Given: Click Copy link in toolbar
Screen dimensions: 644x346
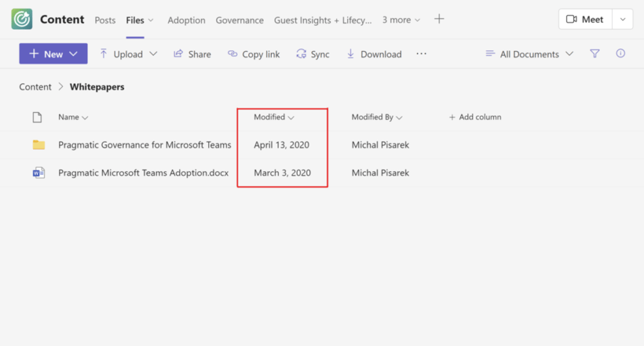Looking at the screenshot, I should 254,54.
